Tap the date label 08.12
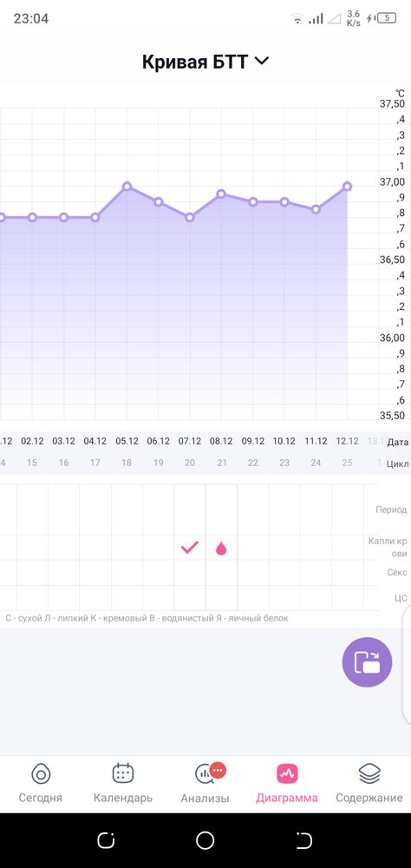Image resolution: width=411 pixels, height=868 pixels. 221,441
